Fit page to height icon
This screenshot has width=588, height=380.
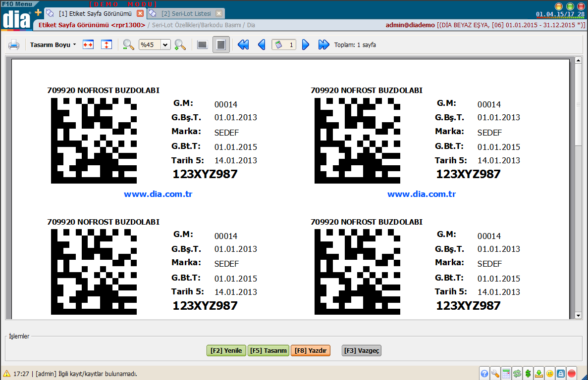107,45
